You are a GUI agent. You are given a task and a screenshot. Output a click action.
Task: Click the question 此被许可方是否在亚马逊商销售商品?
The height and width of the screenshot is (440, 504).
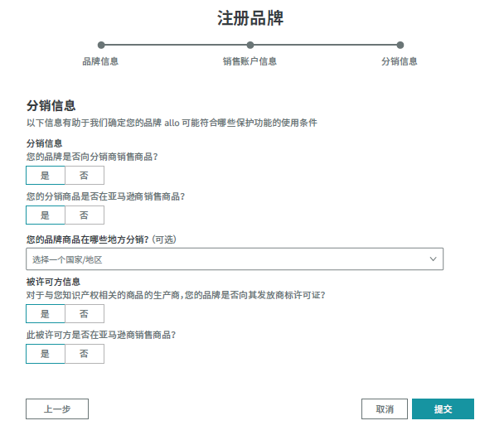(x=101, y=335)
